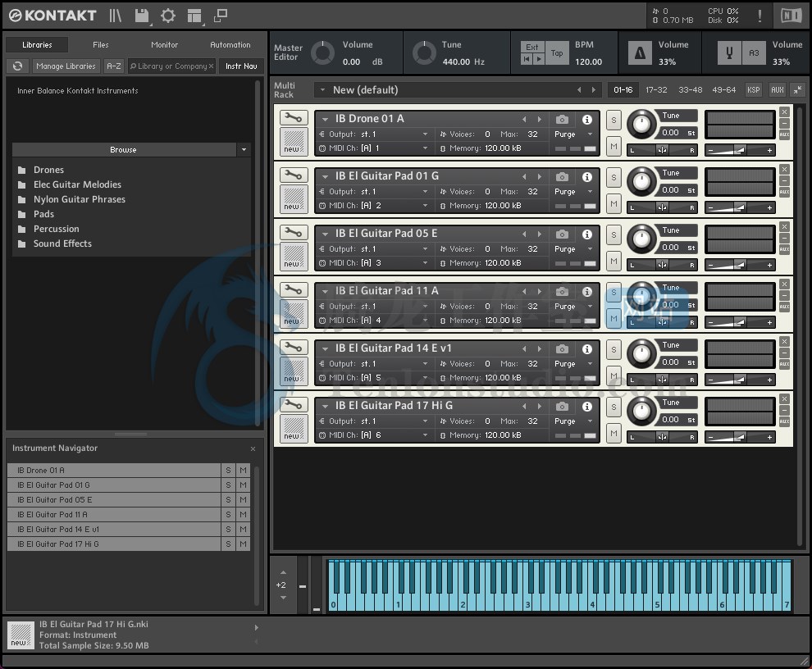Remove IB Drone 01 A with its X button
This screenshot has height=669, width=812.
click(785, 111)
